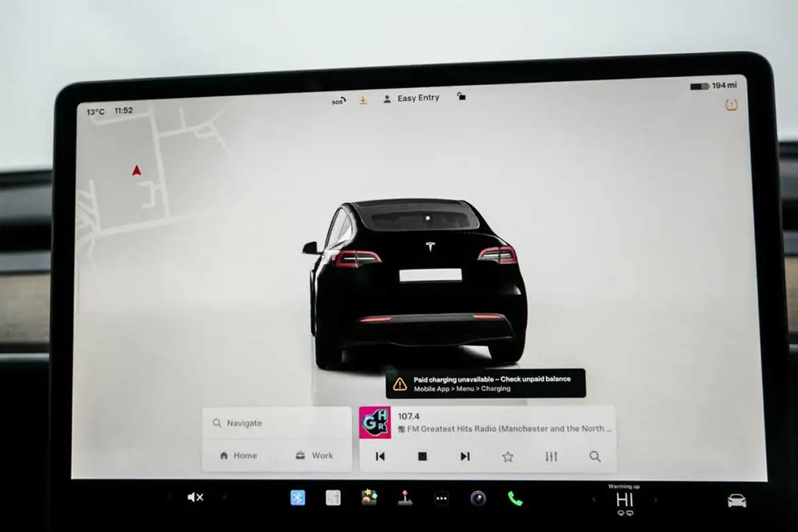The width and height of the screenshot is (798, 532).
Task: Decrease cabin temperature left arrow
Action: [594, 499]
